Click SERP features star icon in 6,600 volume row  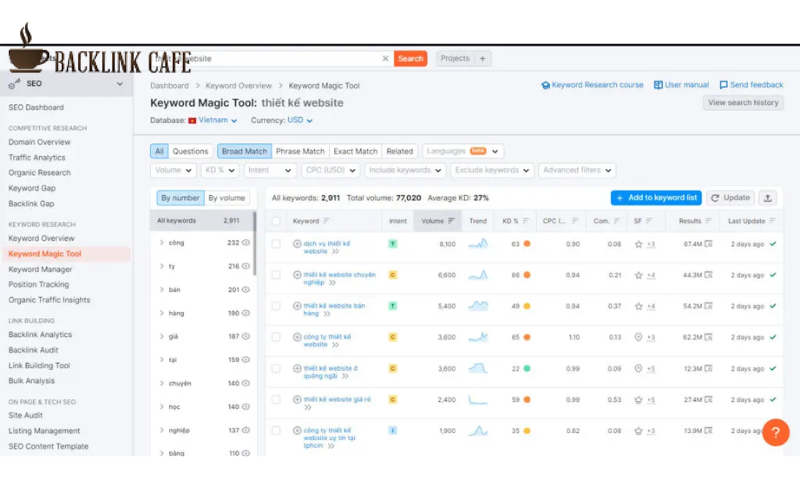(x=638, y=276)
